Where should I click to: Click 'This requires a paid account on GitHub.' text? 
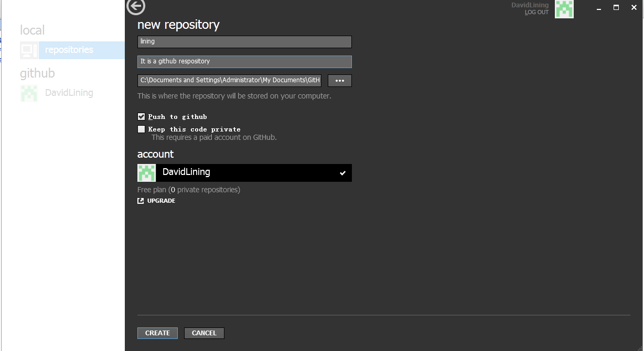coord(214,138)
